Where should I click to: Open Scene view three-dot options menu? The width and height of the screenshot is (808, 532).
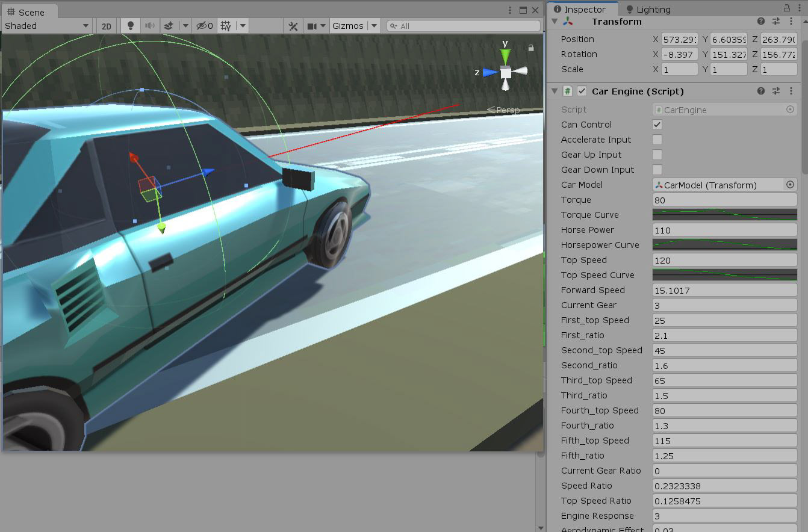pos(511,10)
